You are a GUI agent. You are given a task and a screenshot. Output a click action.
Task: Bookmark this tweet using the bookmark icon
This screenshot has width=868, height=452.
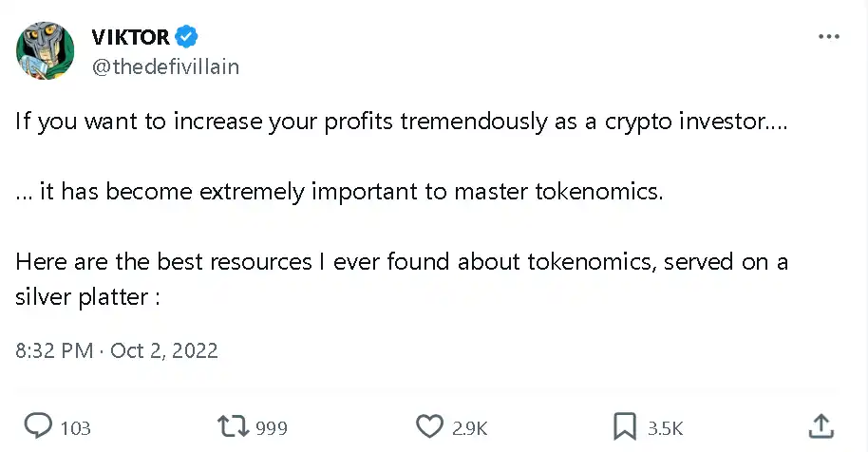pos(625,427)
